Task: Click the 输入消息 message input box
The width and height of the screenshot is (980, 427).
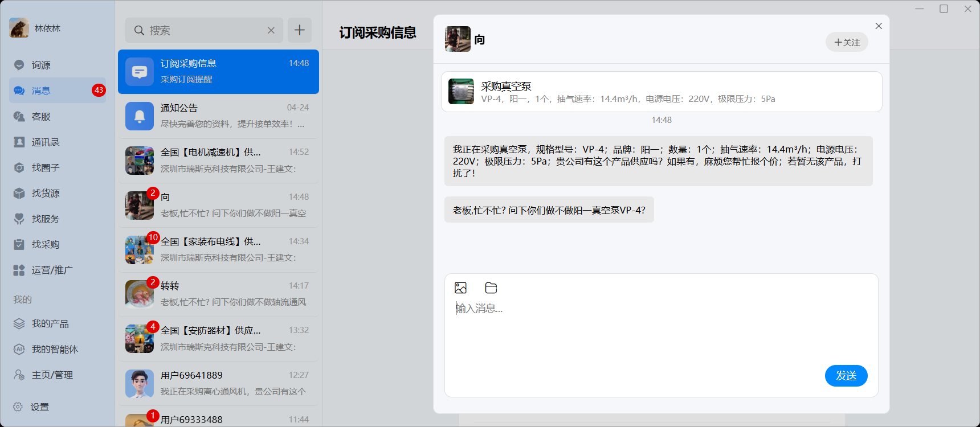Action: (x=661, y=331)
